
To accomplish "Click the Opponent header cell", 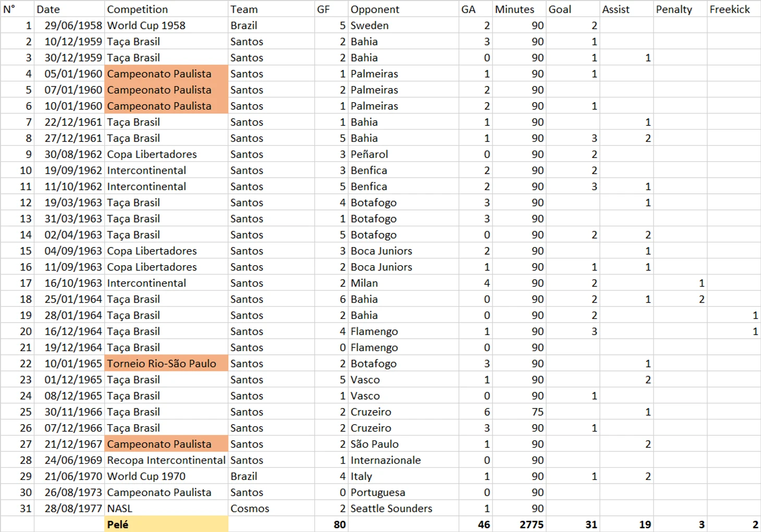I will [403, 9].
